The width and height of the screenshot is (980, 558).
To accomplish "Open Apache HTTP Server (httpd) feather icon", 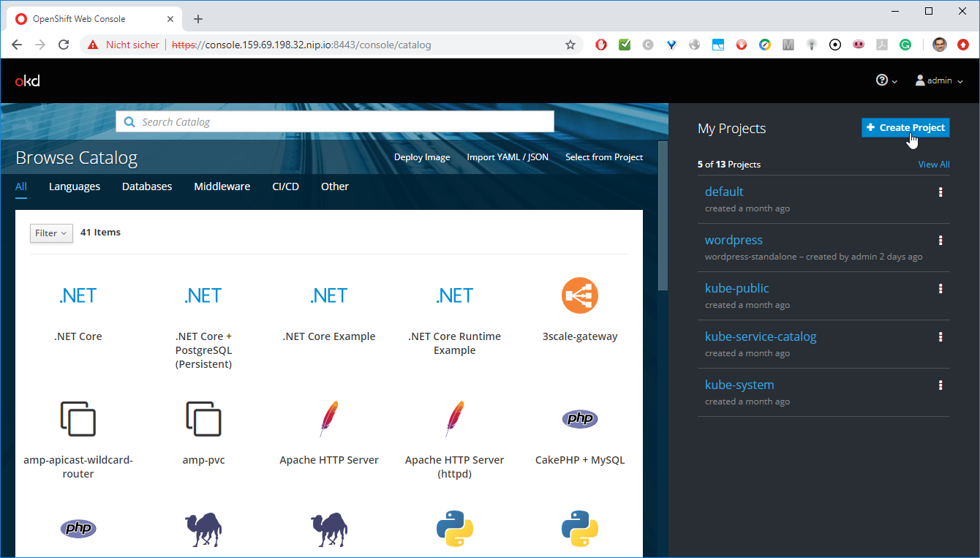I will (x=455, y=419).
